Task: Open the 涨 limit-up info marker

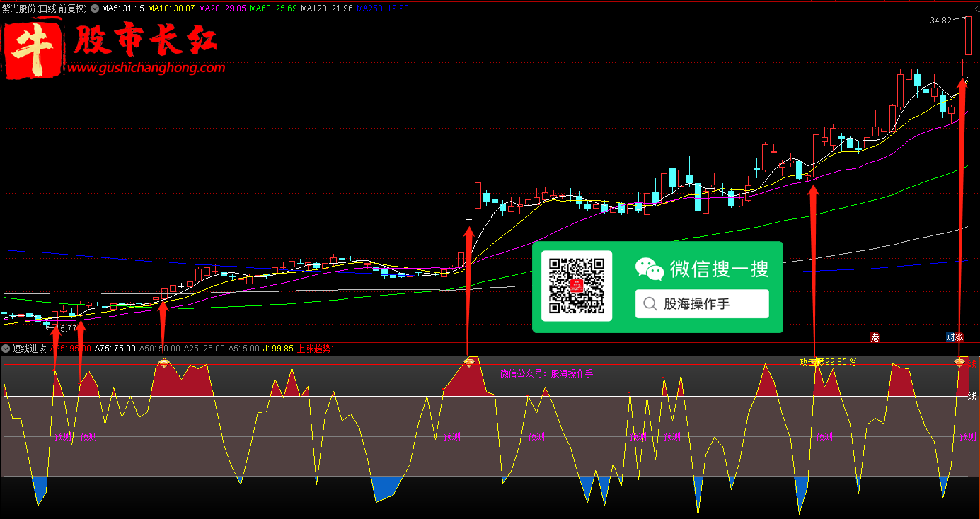Action: coord(959,337)
